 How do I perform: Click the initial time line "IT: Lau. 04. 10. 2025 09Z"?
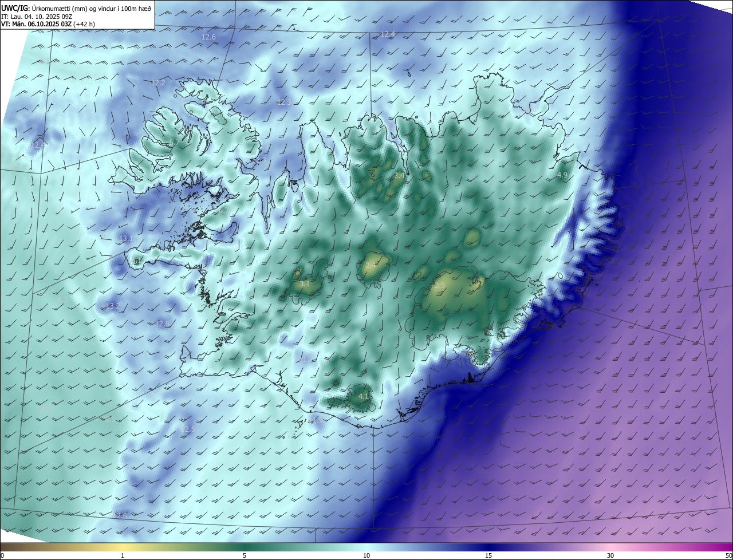pos(37,17)
